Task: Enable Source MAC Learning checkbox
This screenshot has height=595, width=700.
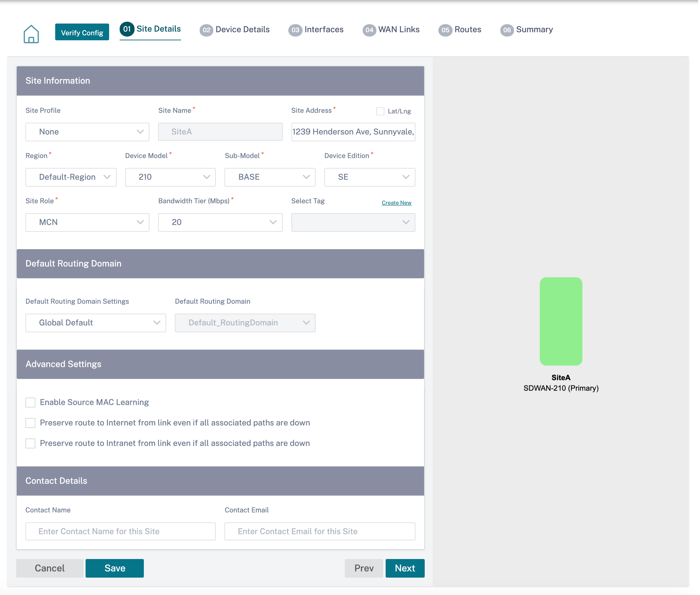Action: tap(30, 403)
